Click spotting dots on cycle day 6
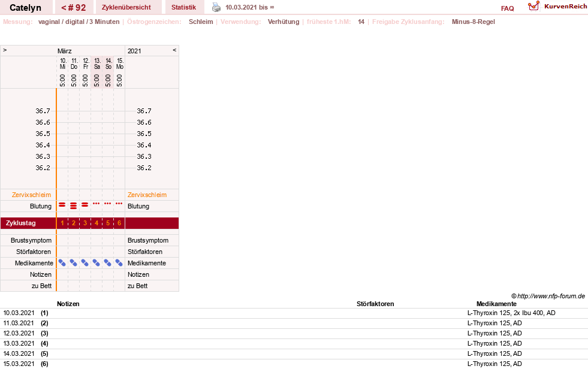 pyautogui.click(x=119, y=204)
